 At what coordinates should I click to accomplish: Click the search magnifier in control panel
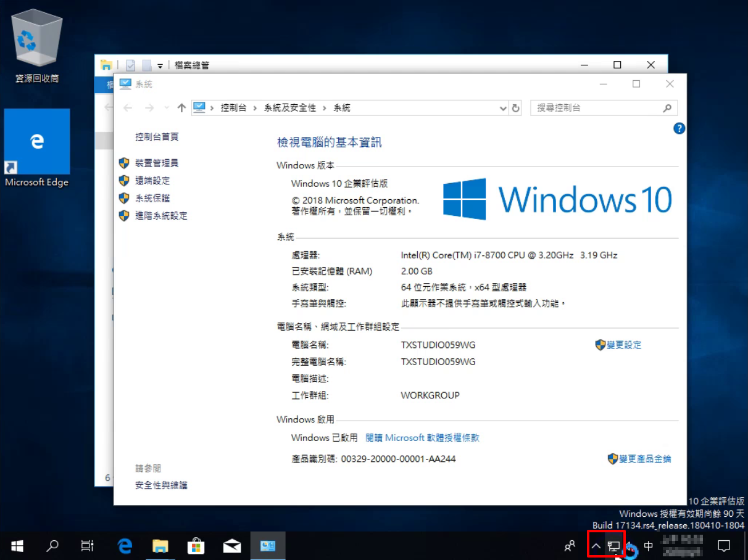(x=667, y=108)
